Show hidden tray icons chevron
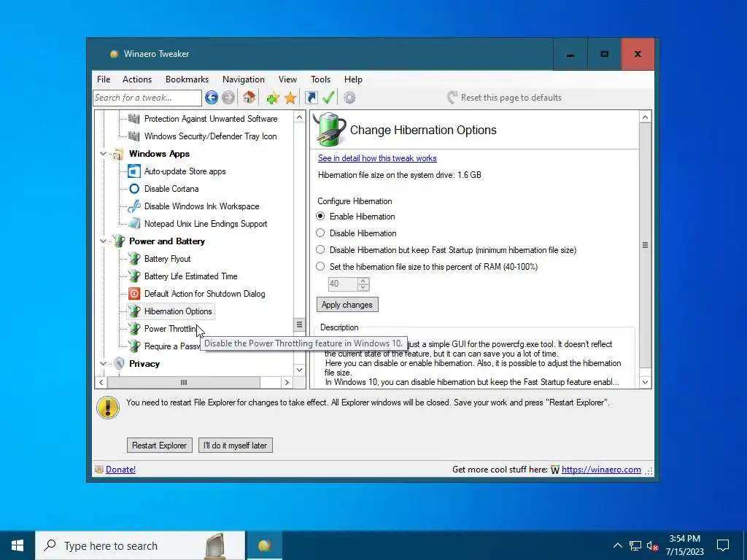The width and height of the screenshot is (747, 560). pyautogui.click(x=617, y=545)
